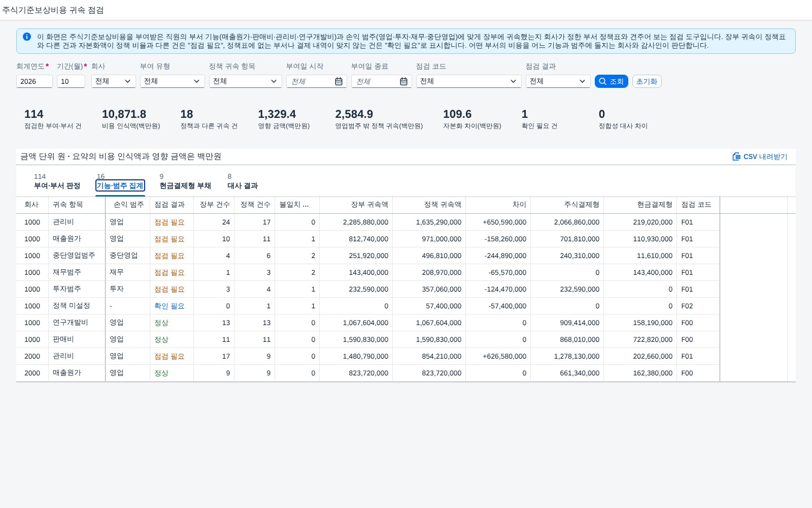Viewport: 812px width, 508px height.
Task: Click the 정책 귀속액 column header
Action: pyautogui.click(x=429, y=205)
